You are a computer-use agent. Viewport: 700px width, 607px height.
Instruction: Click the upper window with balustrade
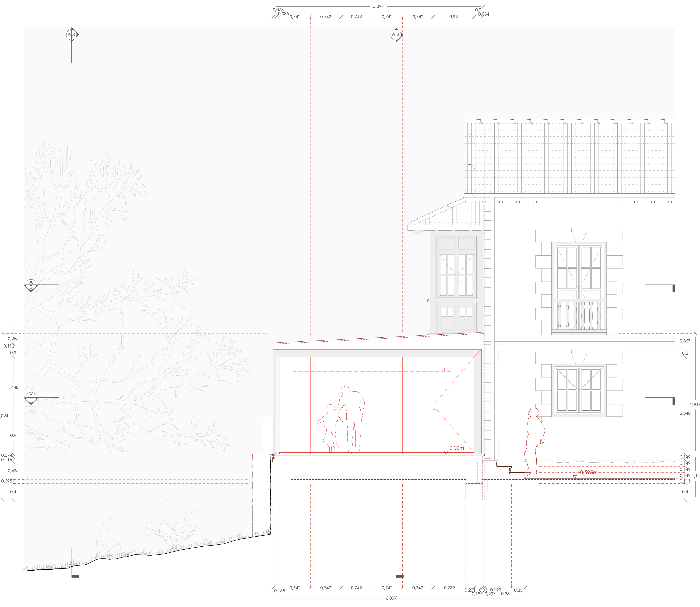tap(579, 288)
